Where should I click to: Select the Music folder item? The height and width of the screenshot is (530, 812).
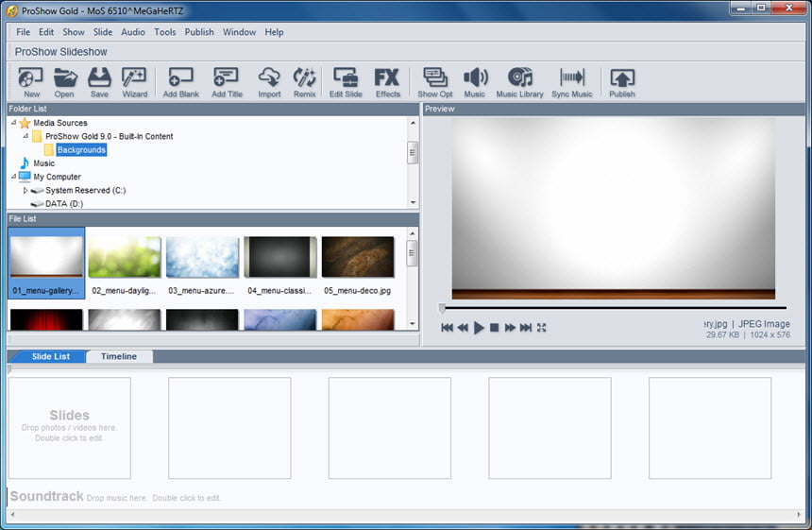(x=44, y=163)
